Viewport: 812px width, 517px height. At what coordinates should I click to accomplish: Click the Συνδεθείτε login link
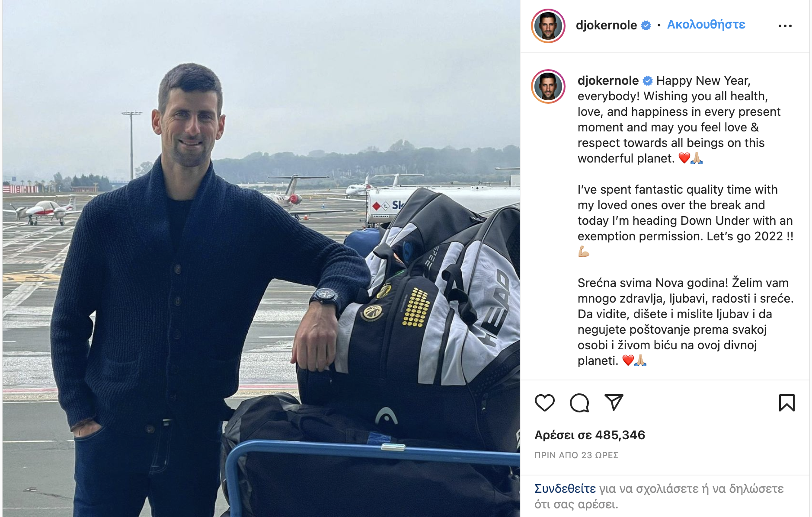[565, 488]
